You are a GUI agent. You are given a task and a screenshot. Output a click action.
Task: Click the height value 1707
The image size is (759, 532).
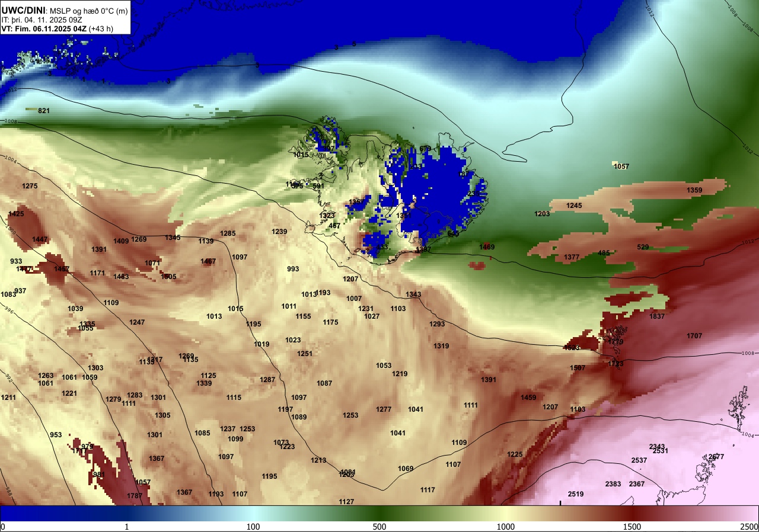coord(694,336)
